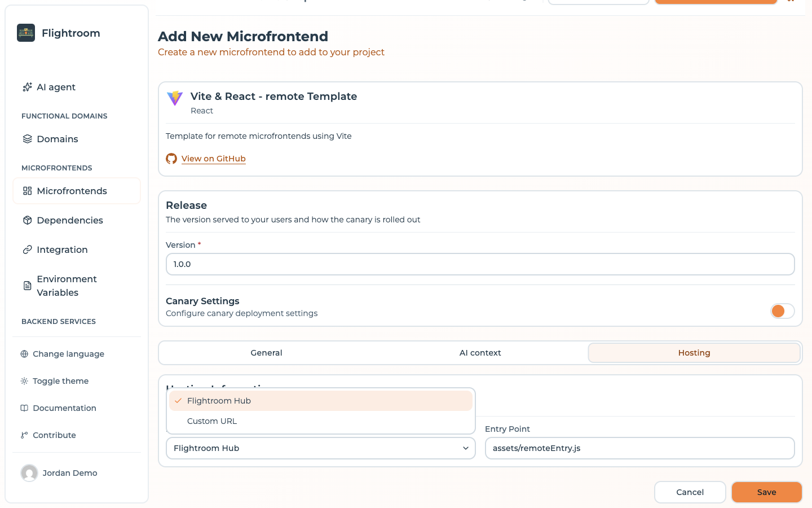Click the Change language globe icon
This screenshot has width=812, height=508.
(x=24, y=354)
